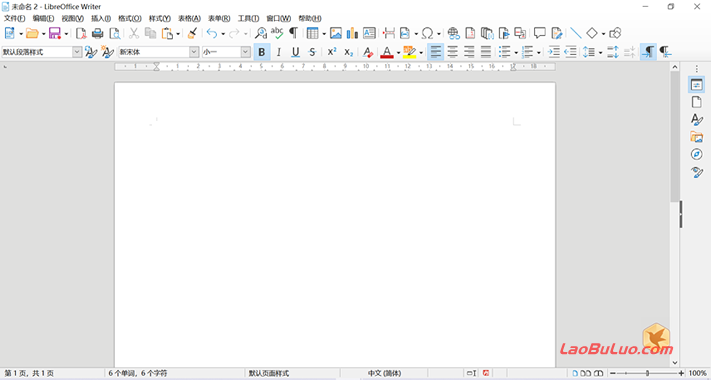
Task: Toggle Subscript formatting
Action: [348, 52]
